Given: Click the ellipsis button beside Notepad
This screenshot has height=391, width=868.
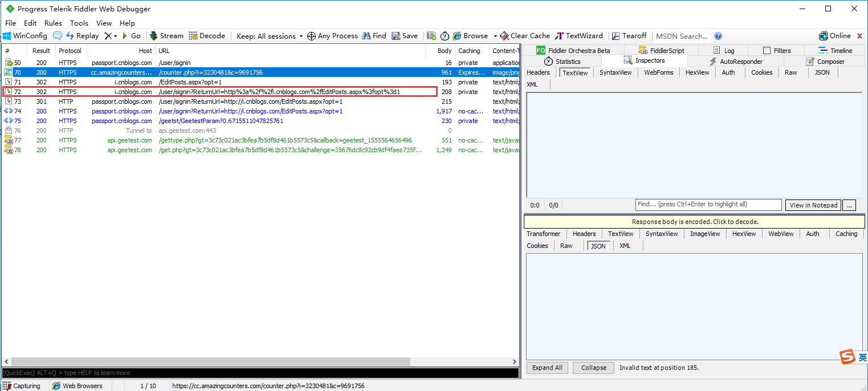Looking at the screenshot, I should coord(850,205).
